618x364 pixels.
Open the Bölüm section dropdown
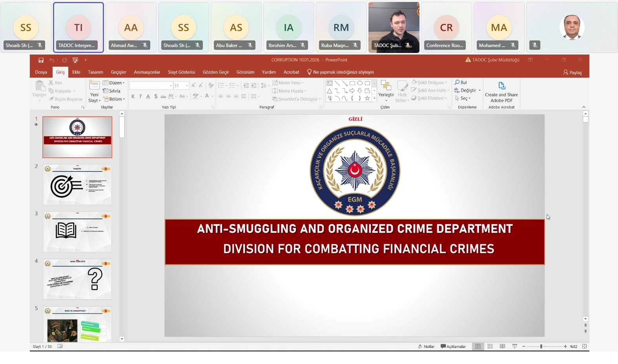pyautogui.click(x=115, y=99)
